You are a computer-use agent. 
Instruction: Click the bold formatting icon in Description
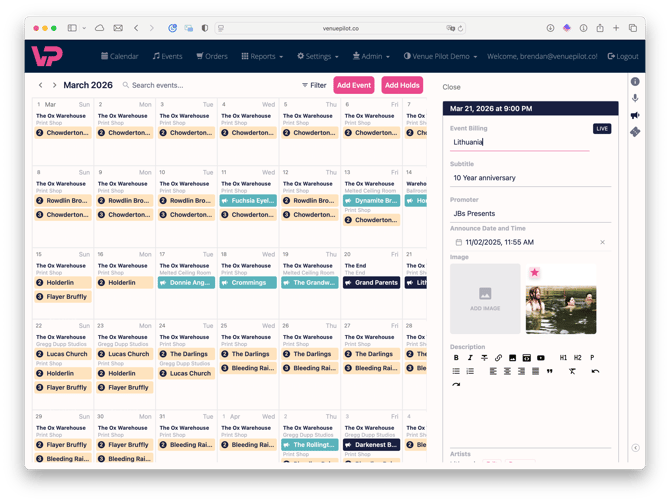[x=456, y=358]
